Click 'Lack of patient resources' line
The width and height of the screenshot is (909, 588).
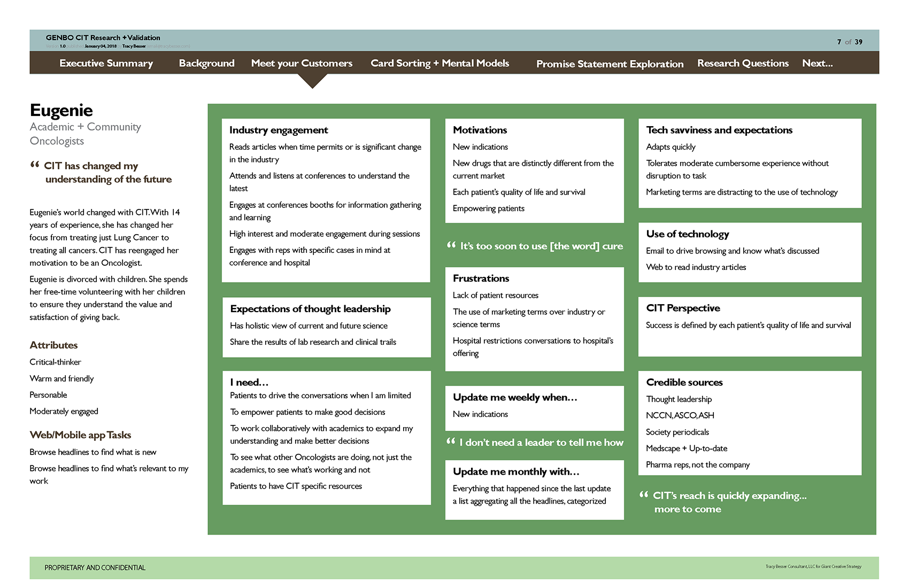[x=495, y=295]
